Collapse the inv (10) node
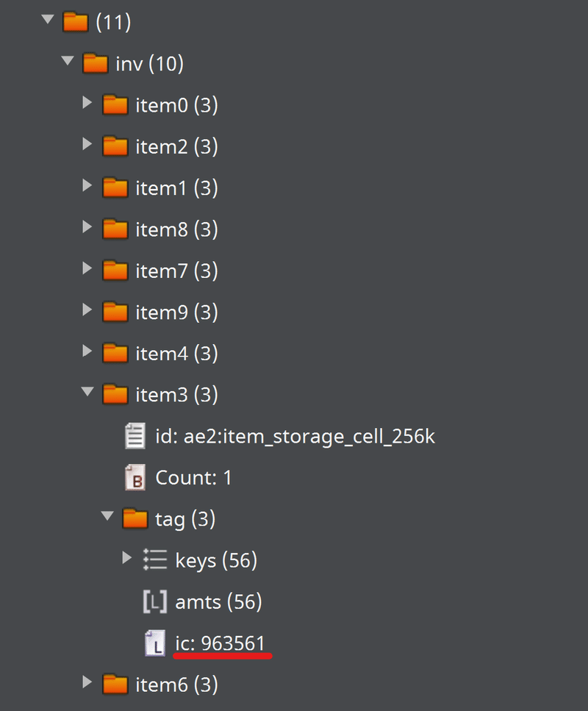Viewport: 588px width, 711px height. [68, 61]
